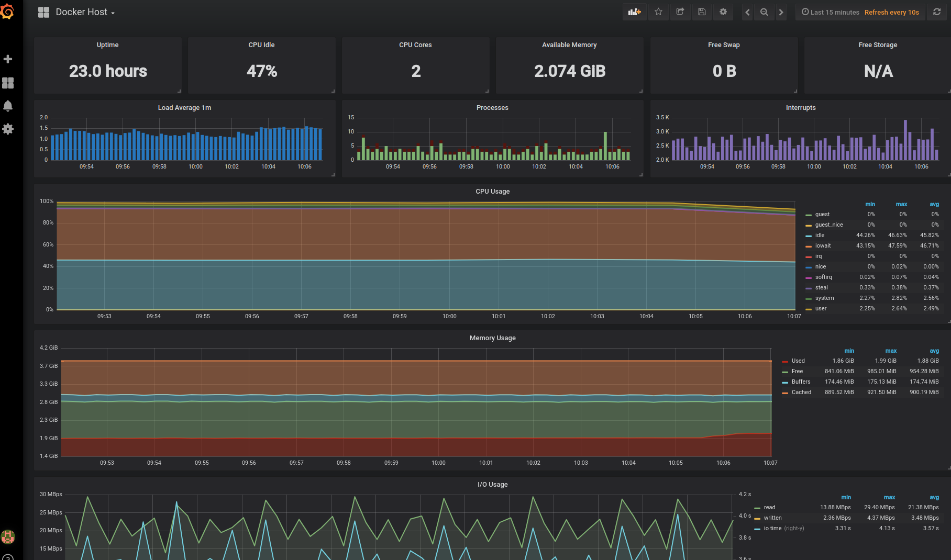Click the 23.0 hours Uptime value

(108, 71)
